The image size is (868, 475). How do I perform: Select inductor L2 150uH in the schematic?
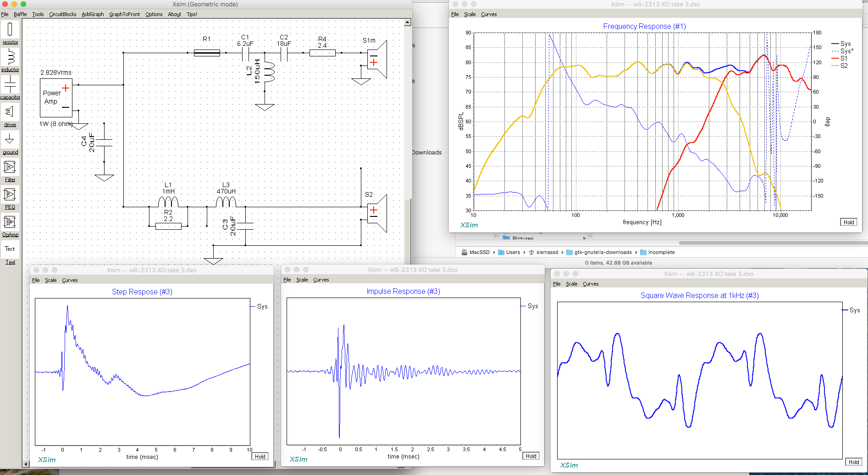pyautogui.click(x=269, y=72)
